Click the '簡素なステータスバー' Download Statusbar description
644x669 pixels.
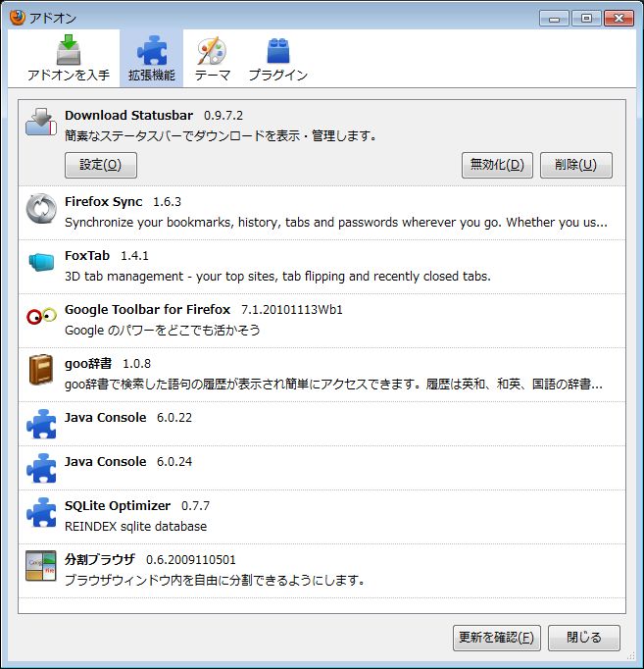point(221,136)
